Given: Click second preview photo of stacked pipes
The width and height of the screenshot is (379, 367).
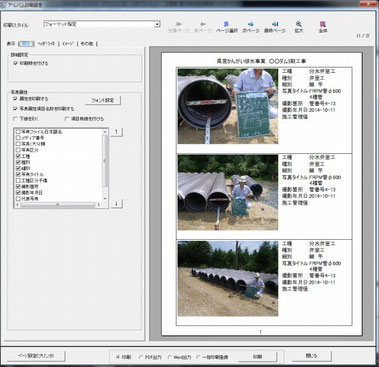Looking at the screenshot, I should coord(228,192).
